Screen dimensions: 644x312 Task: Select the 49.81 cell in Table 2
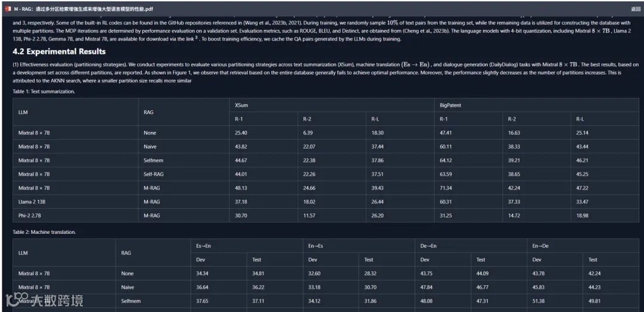(595, 301)
